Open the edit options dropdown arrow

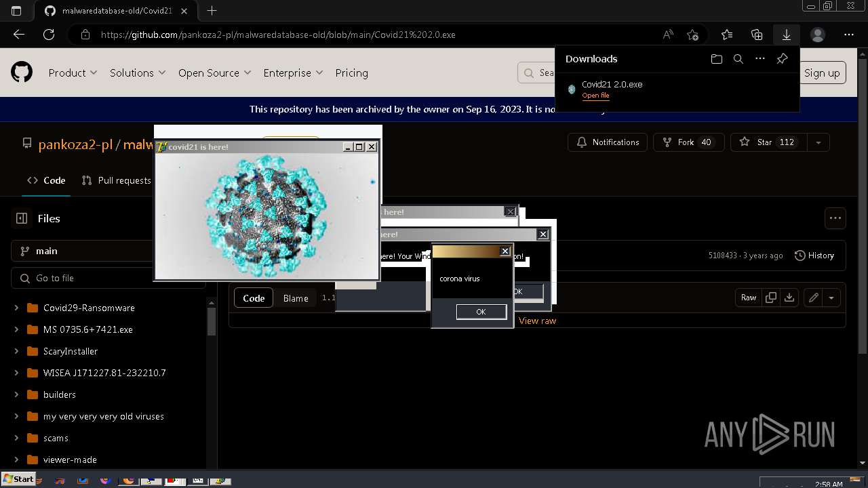(x=831, y=298)
